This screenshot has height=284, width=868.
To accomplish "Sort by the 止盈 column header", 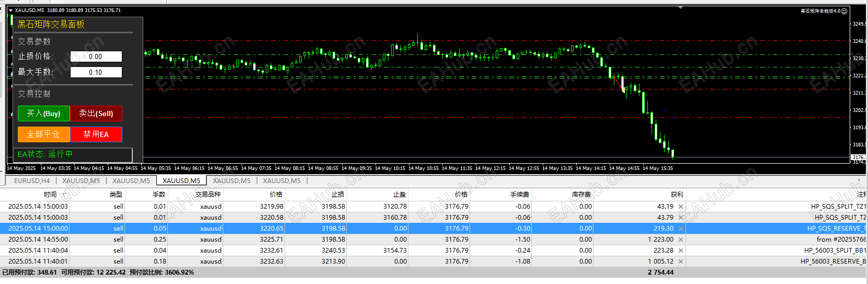I will click(399, 195).
